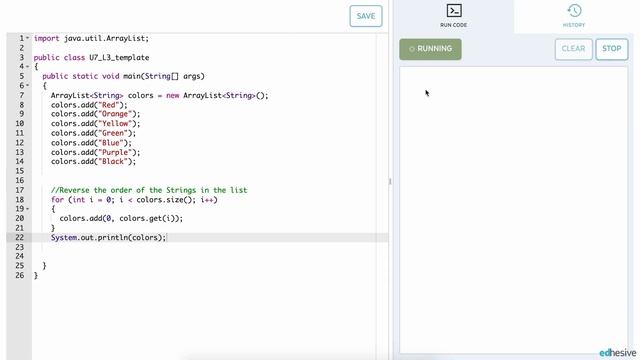Click the Reverse the order comment line
This screenshot has height=360, width=640.
point(149,190)
